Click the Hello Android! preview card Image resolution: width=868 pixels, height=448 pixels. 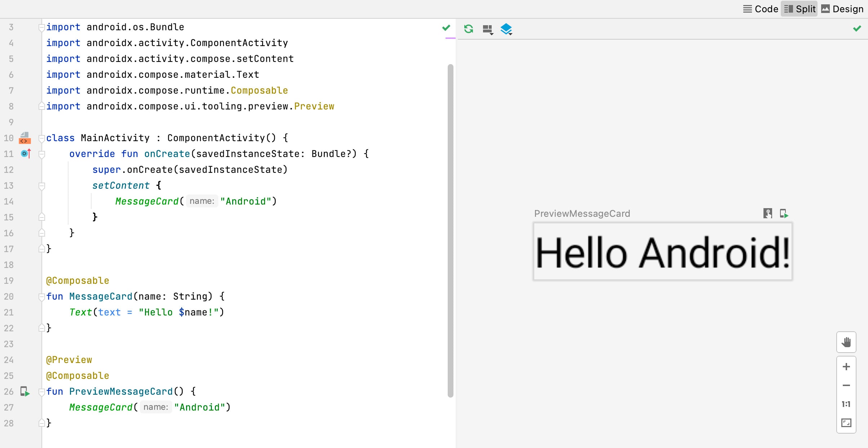coord(663,252)
